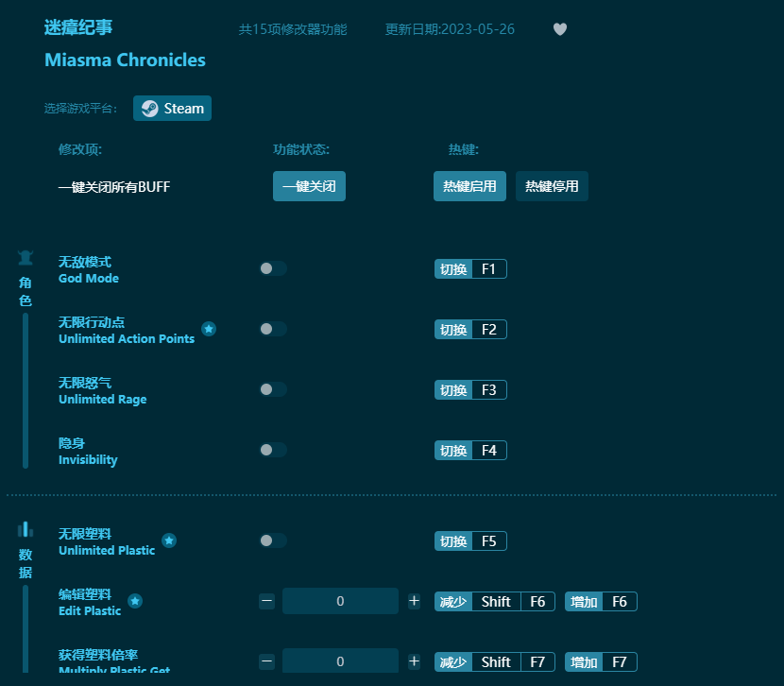Click 切换 F4 hotkey button for Invisibility
Viewport: 784px width, 686px height.
coord(469,450)
